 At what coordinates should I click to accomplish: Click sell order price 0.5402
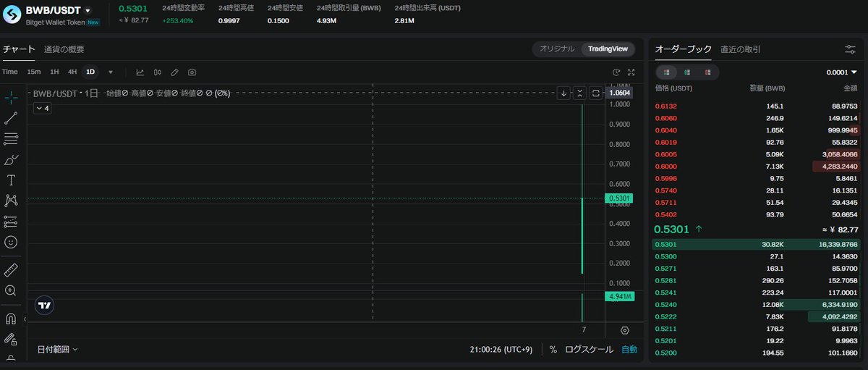coord(665,214)
